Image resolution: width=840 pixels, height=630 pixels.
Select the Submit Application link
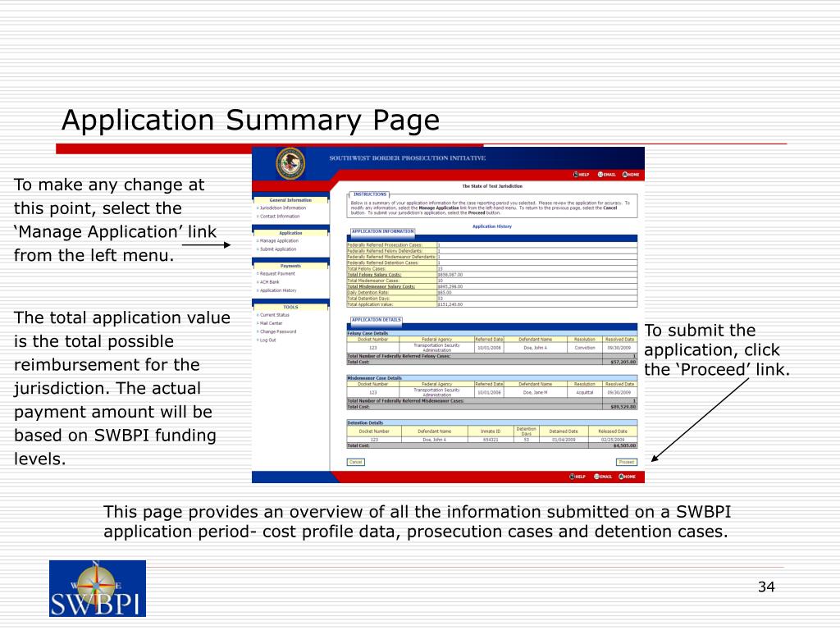277,249
